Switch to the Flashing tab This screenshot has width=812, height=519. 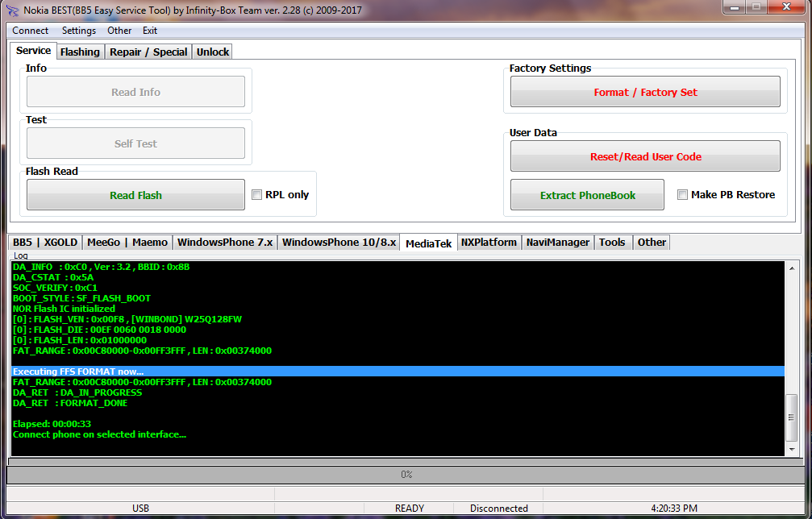(x=80, y=52)
